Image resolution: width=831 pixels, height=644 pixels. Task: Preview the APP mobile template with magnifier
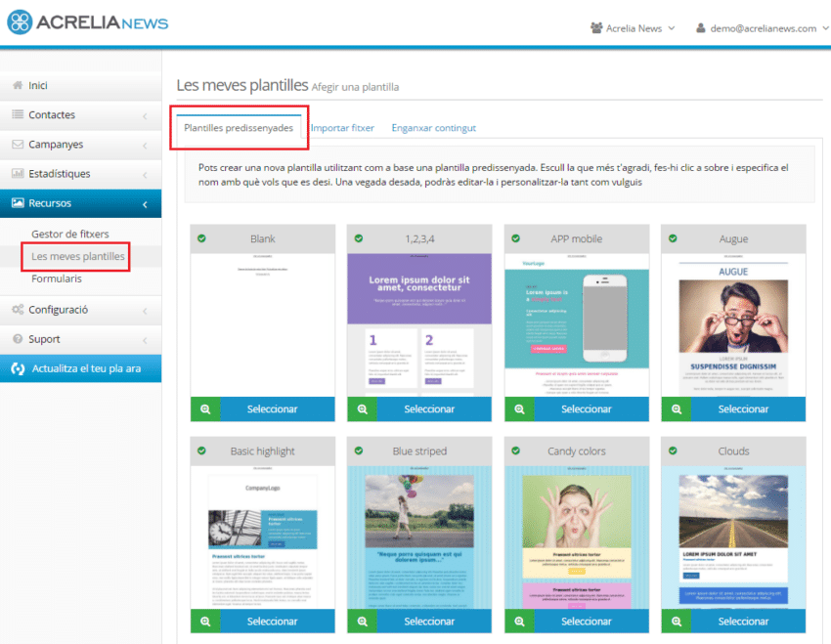click(x=520, y=408)
